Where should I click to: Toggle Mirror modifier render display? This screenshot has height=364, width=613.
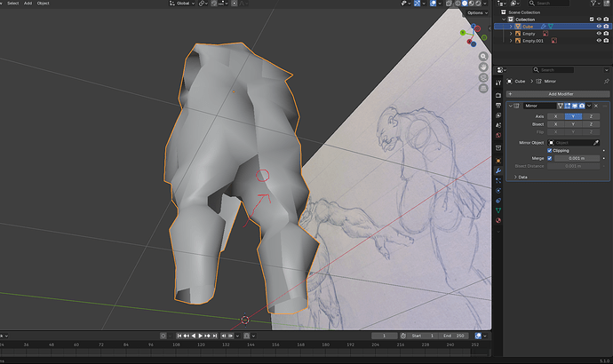click(582, 106)
